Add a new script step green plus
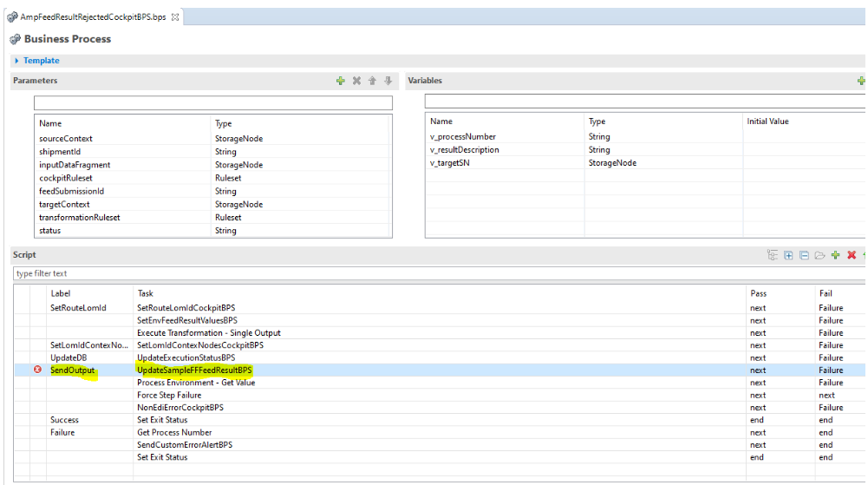The height and width of the screenshot is (485, 868). (x=835, y=255)
